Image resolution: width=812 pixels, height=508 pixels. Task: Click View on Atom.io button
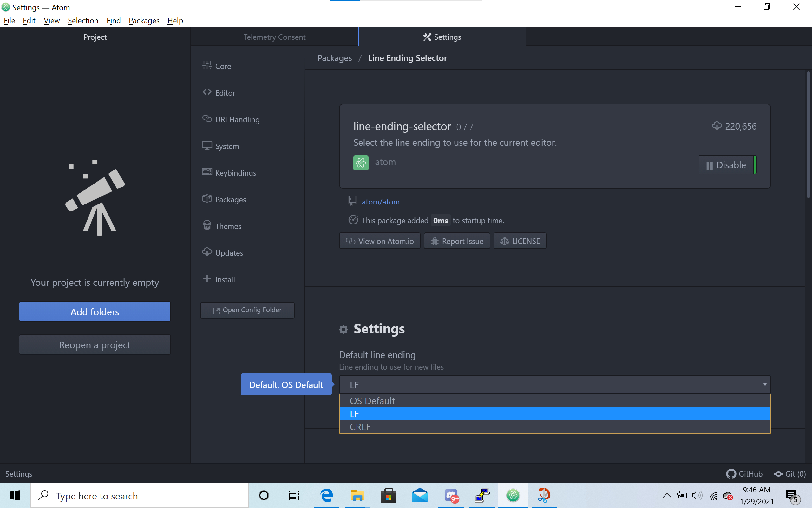pyautogui.click(x=380, y=241)
